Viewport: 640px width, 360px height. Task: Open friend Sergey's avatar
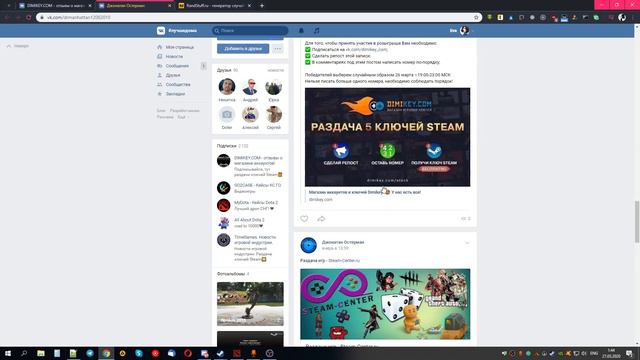[x=273, y=115]
